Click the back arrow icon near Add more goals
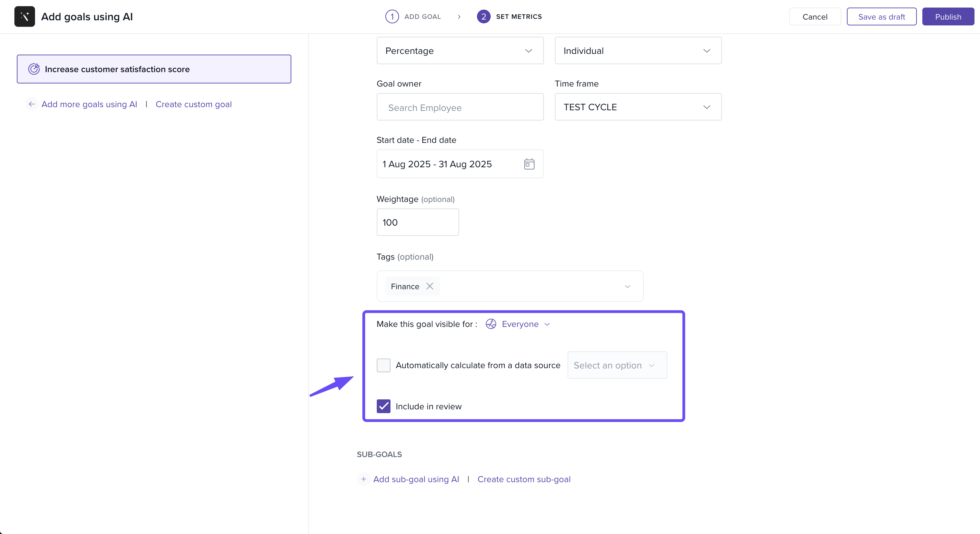Screen dimensions: 980x534 click(32, 104)
